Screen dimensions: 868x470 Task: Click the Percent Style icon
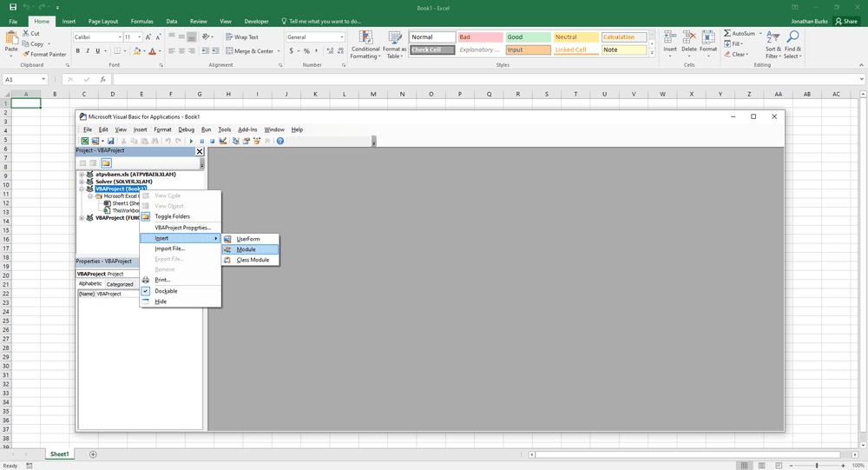[x=306, y=51]
